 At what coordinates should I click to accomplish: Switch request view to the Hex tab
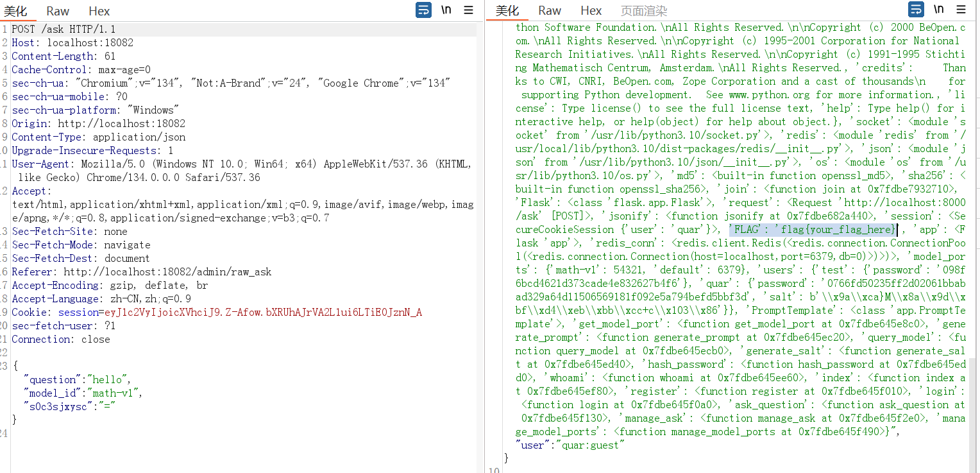(x=99, y=11)
